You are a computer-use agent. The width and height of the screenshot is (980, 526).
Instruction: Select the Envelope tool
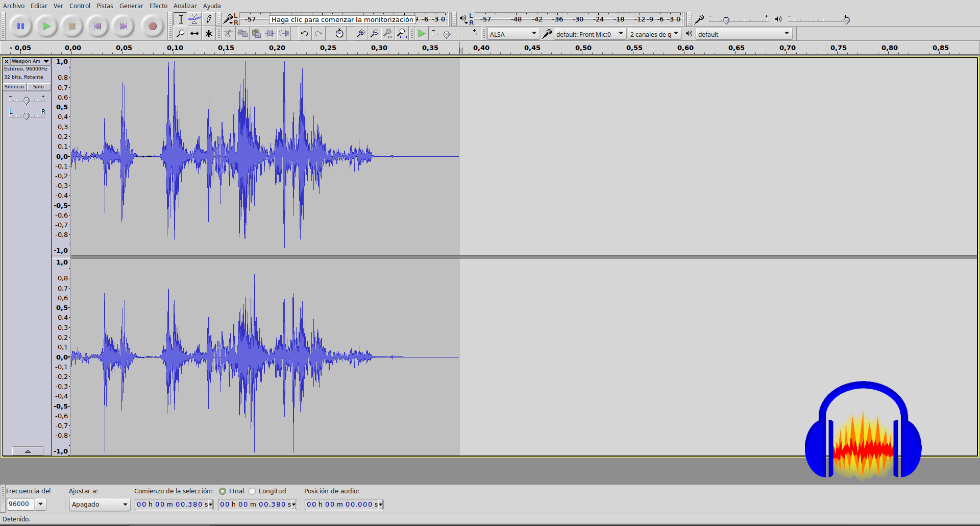(x=194, y=19)
